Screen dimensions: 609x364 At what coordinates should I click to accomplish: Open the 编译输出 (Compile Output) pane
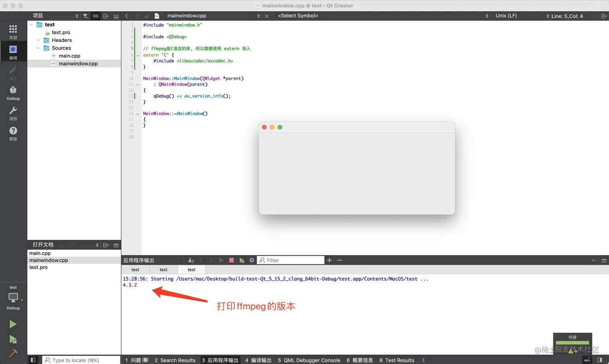pos(258,360)
